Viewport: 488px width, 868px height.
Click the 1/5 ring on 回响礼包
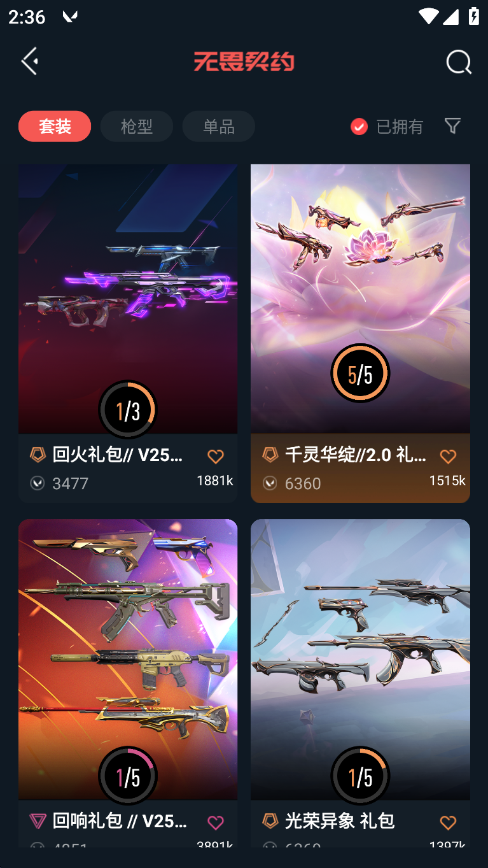pyautogui.click(x=128, y=776)
